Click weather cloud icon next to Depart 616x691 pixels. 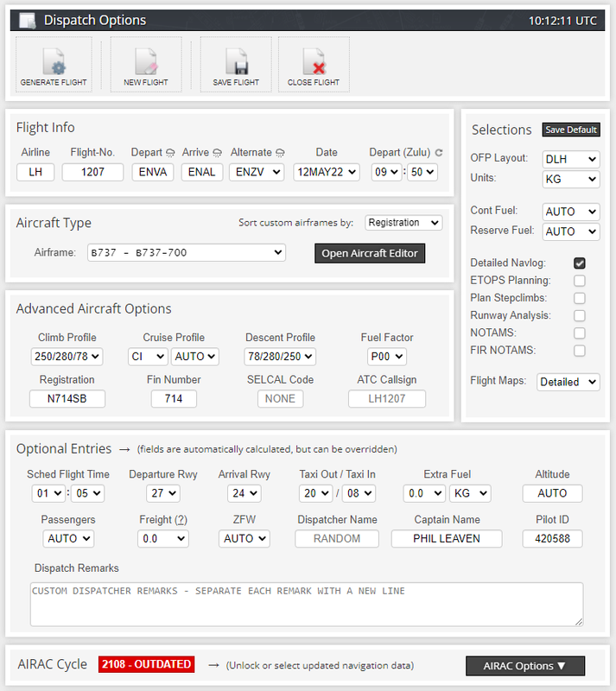(170, 153)
